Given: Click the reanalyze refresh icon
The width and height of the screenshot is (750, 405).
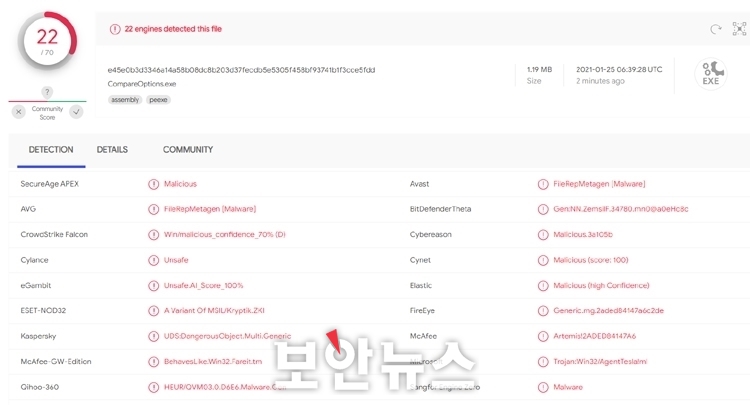Looking at the screenshot, I should [716, 30].
